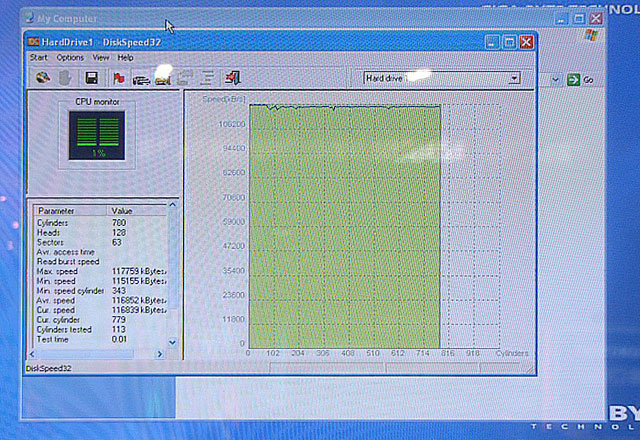The image size is (640, 440).
Task: Open the Start menu in DiskSpeed32
Action: (39, 58)
